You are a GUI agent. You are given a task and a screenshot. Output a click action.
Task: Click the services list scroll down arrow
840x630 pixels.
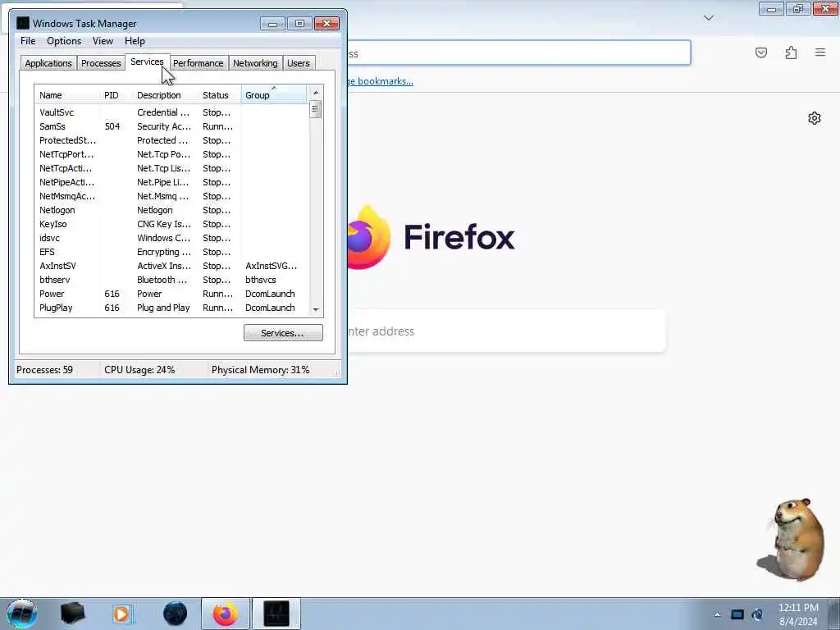pyautogui.click(x=316, y=309)
